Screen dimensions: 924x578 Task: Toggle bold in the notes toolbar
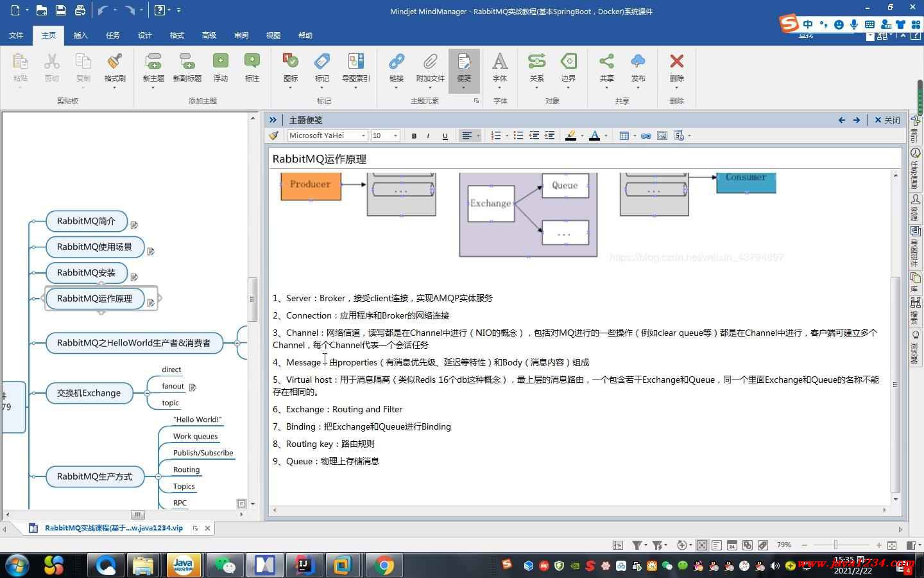pos(414,136)
